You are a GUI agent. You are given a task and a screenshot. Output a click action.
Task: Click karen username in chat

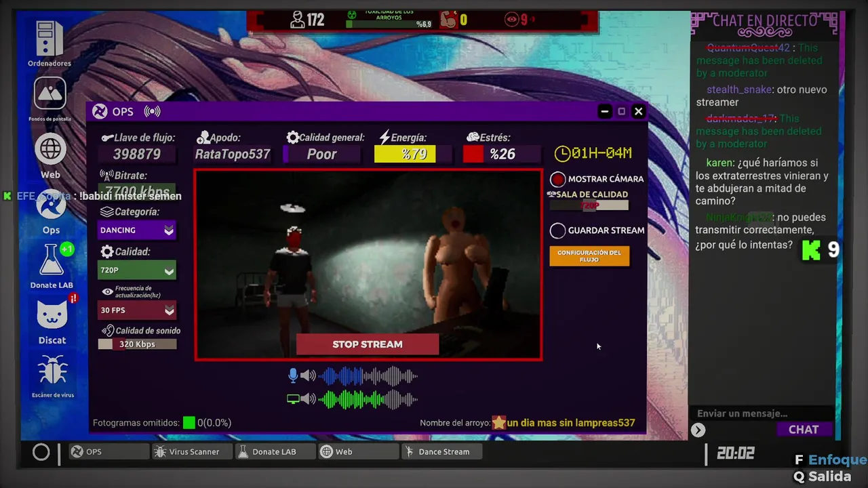(719, 163)
